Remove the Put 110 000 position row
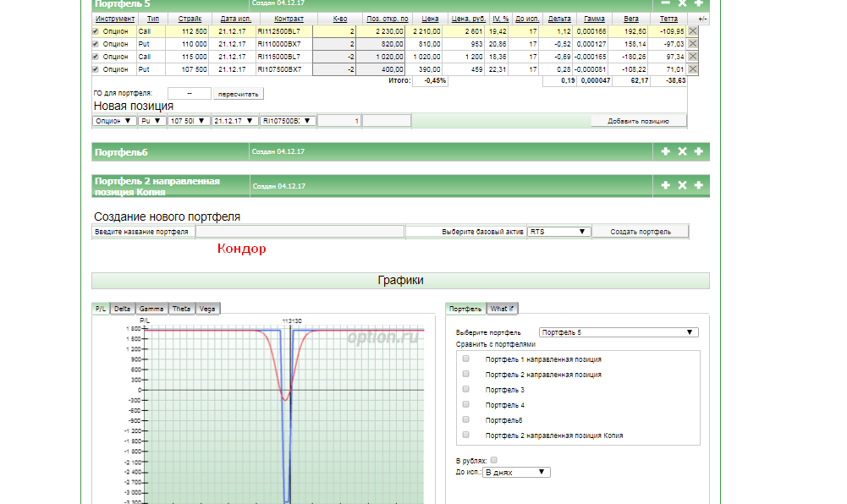Viewport: 847px width, 504px height. click(x=693, y=44)
